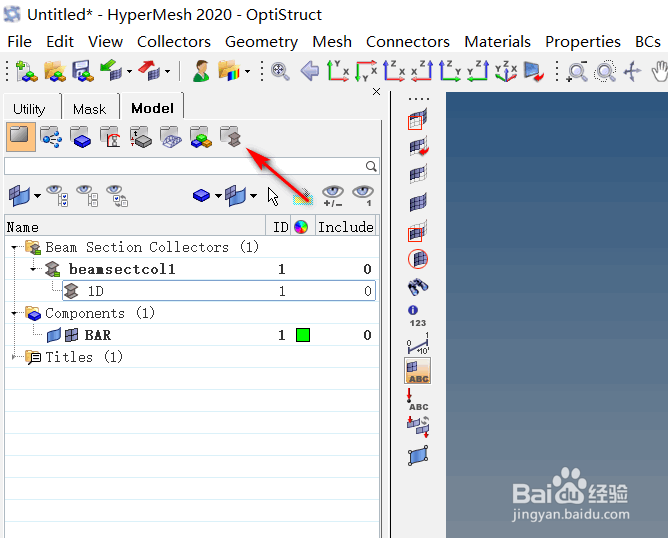Click the Show/Hide plus-minus eye icon

tap(333, 196)
